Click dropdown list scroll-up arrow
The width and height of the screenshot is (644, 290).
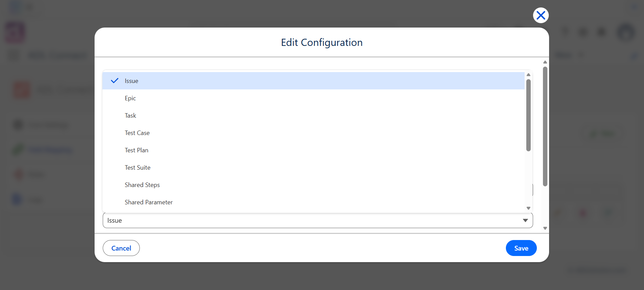[528, 75]
